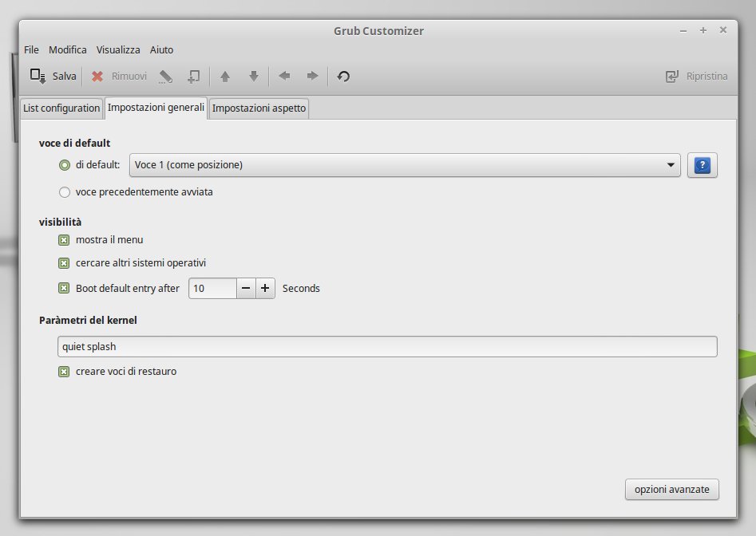Toggle 'Boot default entry after' checkbox

pyautogui.click(x=64, y=288)
